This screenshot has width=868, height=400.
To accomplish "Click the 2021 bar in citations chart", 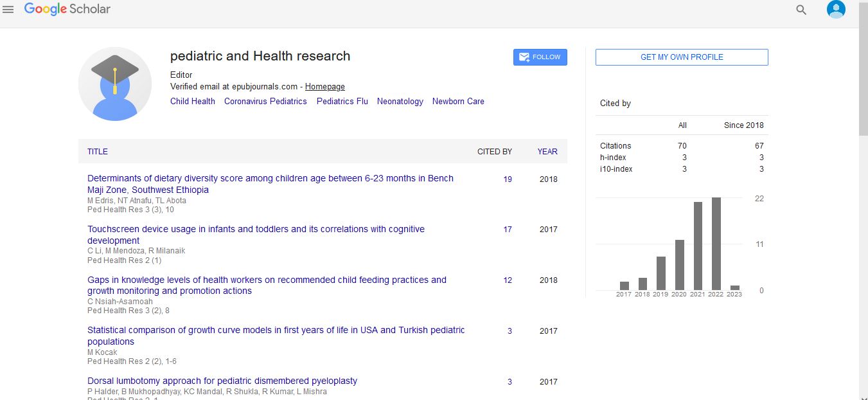I will pyautogui.click(x=698, y=246).
